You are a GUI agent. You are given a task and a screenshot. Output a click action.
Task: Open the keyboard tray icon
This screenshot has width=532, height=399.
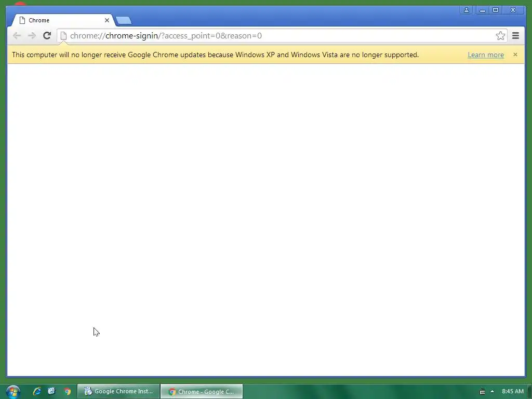[x=482, y=392]
